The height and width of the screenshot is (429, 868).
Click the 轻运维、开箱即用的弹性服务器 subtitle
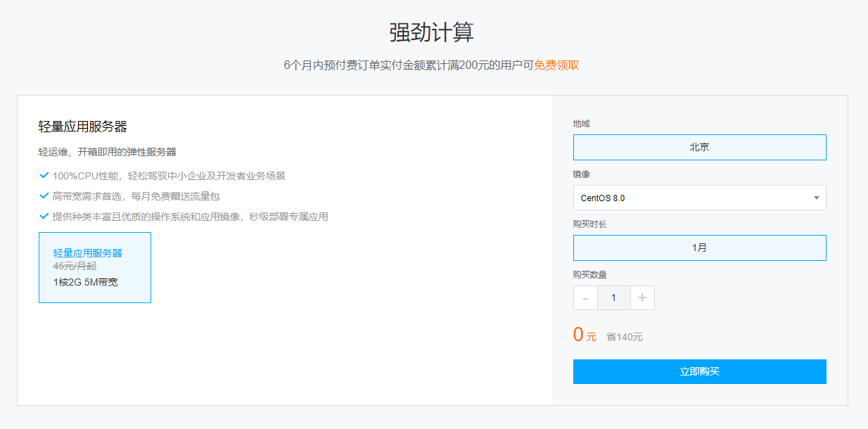[107, 152]
